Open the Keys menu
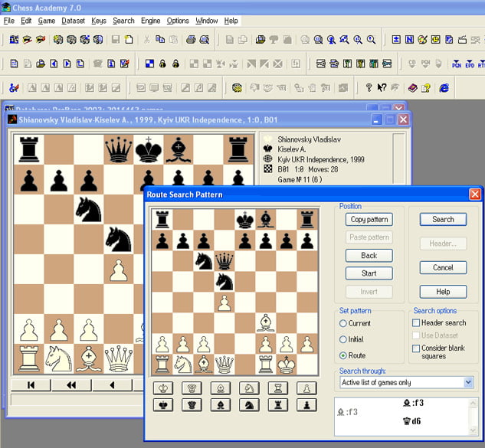Screen dimensions: 485x448 pyautogui.click(x=99, y=21)
